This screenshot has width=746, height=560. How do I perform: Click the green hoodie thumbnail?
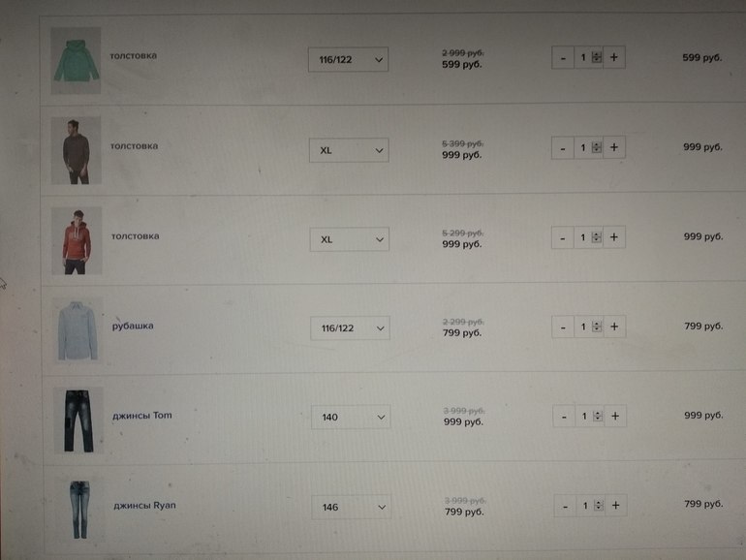point(76,60)
